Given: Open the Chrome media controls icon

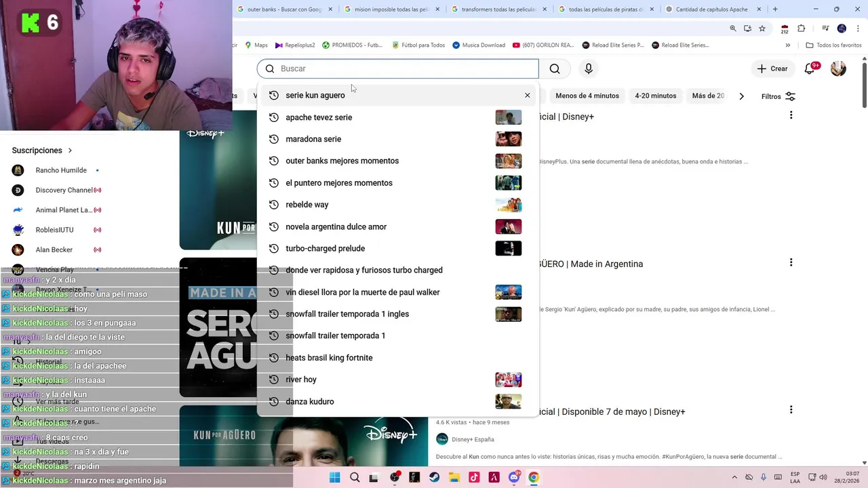Looking at the screenshot, I should click(x=825, y=28).
